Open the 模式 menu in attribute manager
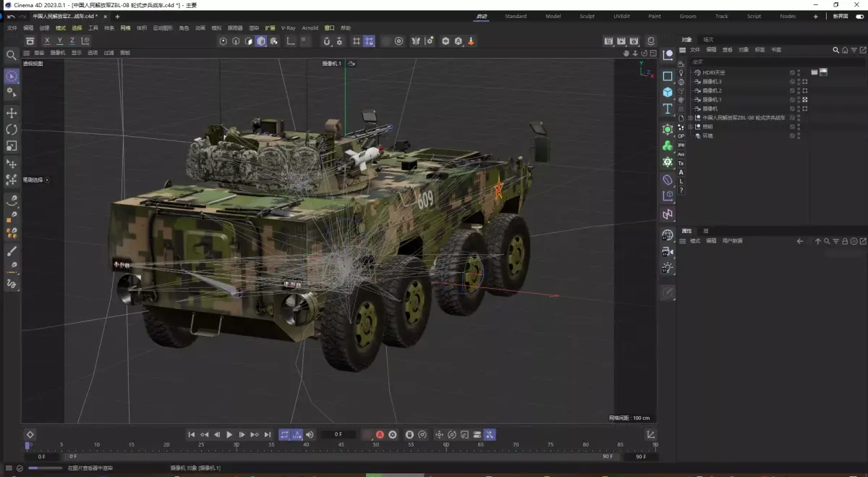Image resolution: width=868 pixels, height=477 pixels. [695, 241]
